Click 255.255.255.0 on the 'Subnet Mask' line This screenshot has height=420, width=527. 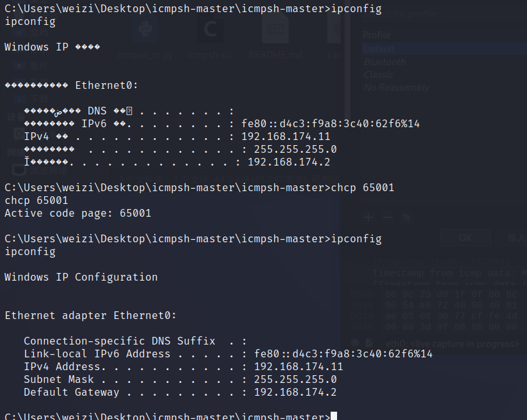point(295,379)
